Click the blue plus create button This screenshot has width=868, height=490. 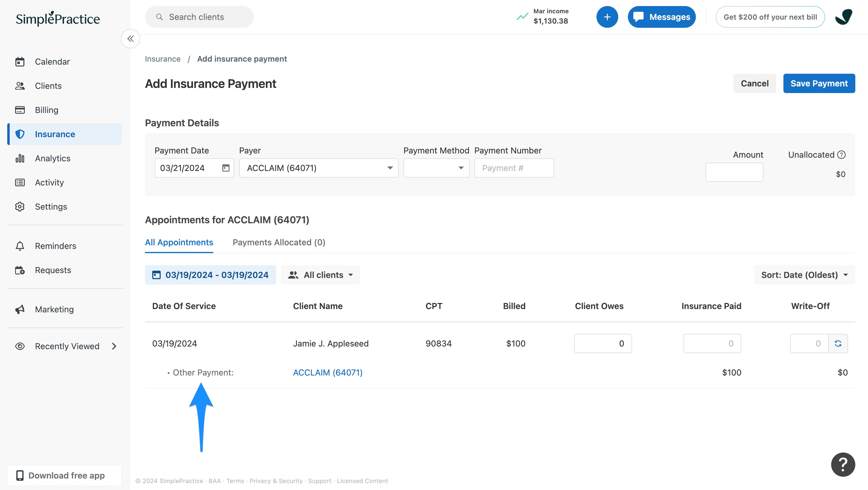click(x=607, y=17)
